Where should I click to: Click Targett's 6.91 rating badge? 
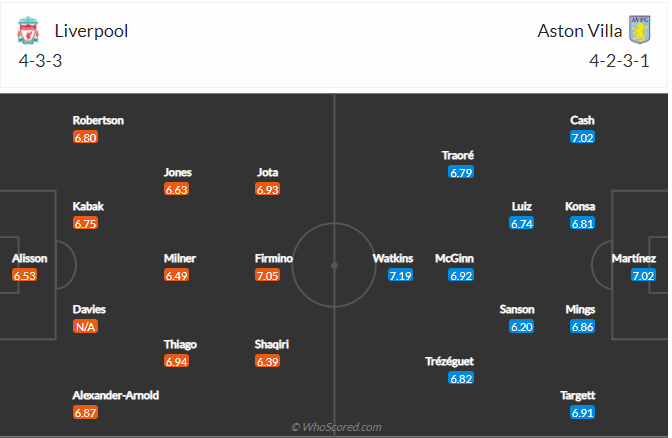click(582, 413)
